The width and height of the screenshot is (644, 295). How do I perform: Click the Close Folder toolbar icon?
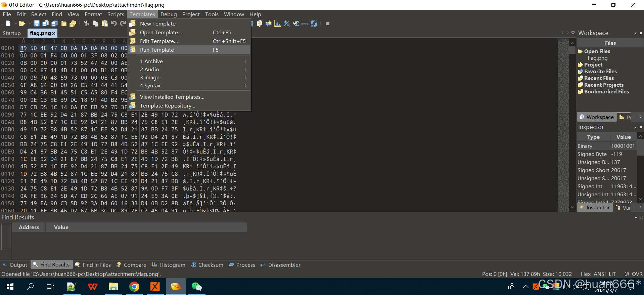(64, 24)
